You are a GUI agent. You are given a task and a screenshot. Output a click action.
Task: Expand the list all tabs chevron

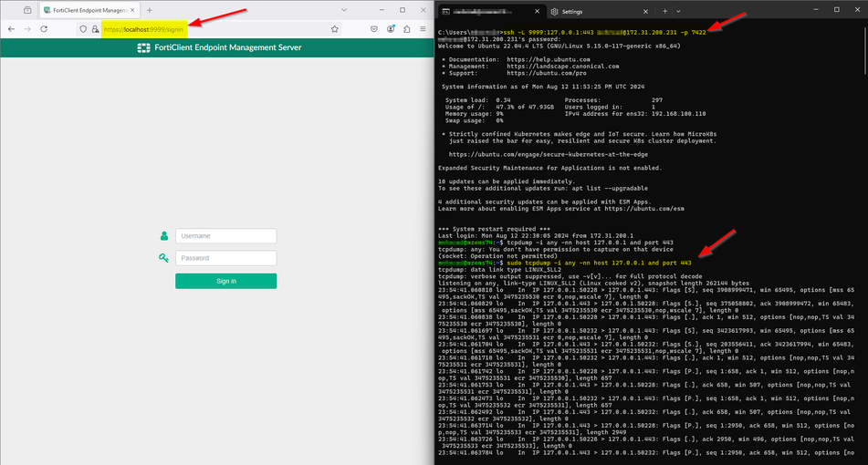[344, 10]
